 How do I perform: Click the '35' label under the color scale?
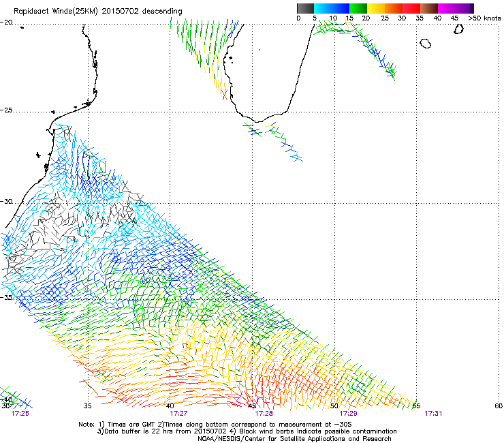click(420, 18)
